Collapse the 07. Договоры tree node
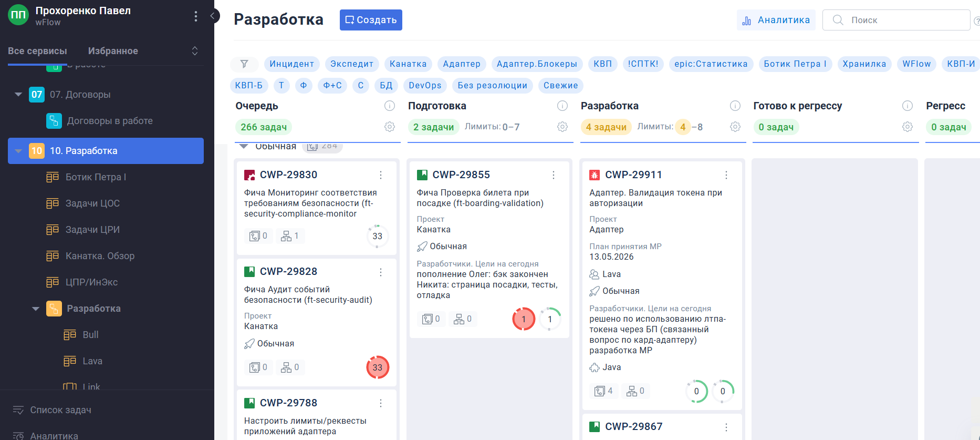 18,95
